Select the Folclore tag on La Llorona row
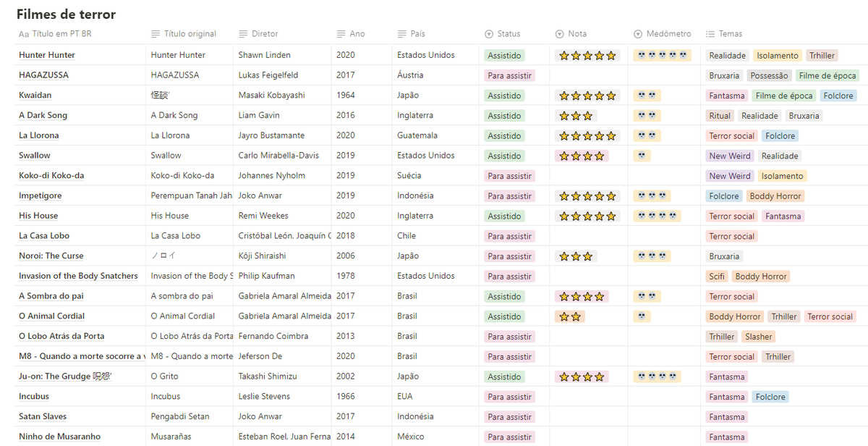The width and height of the screenshot is (868, 446). [780, 136]
